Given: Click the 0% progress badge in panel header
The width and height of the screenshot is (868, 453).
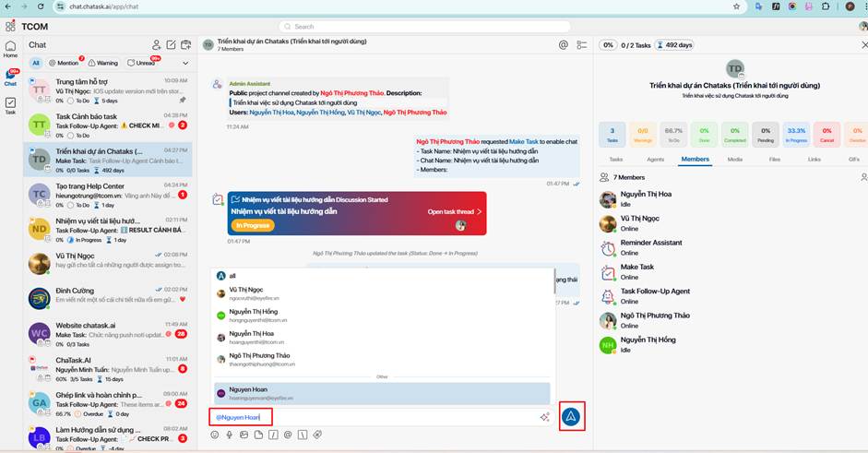Looking at the screenshot, I should 609,45.
